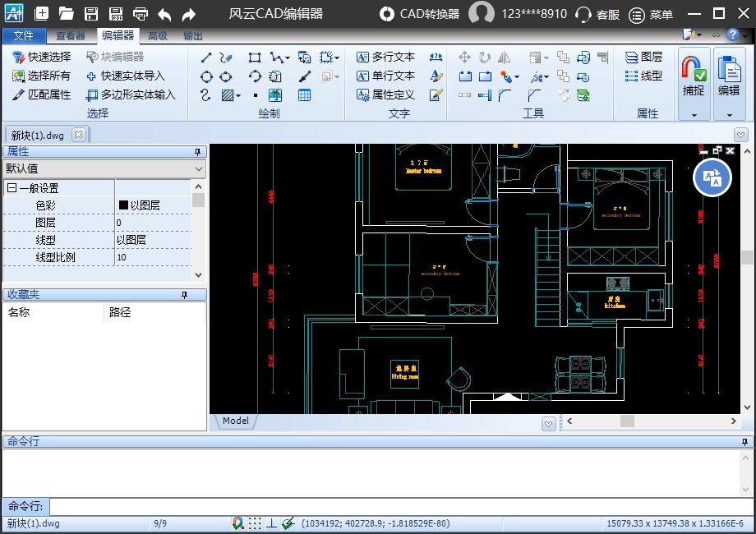756x534 pixels.
Task: Open the hatch tool dropdown arrow
Action: 238,95
